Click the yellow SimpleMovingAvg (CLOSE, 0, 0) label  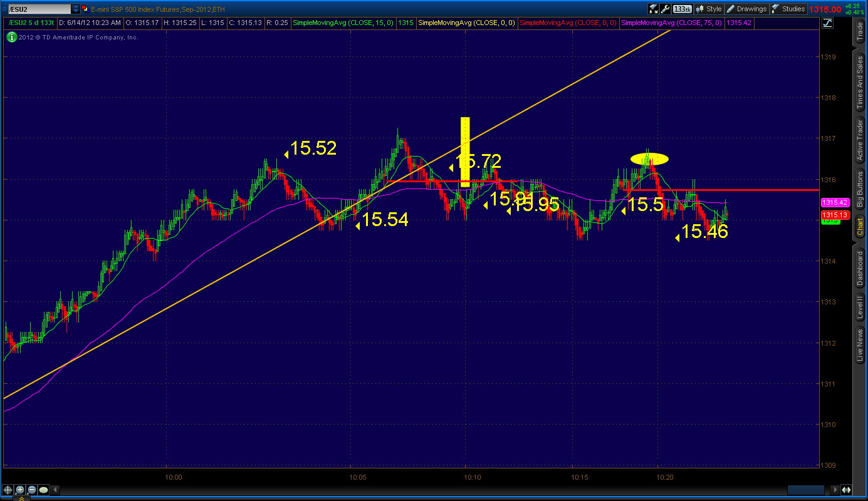[x=467, y=23]
